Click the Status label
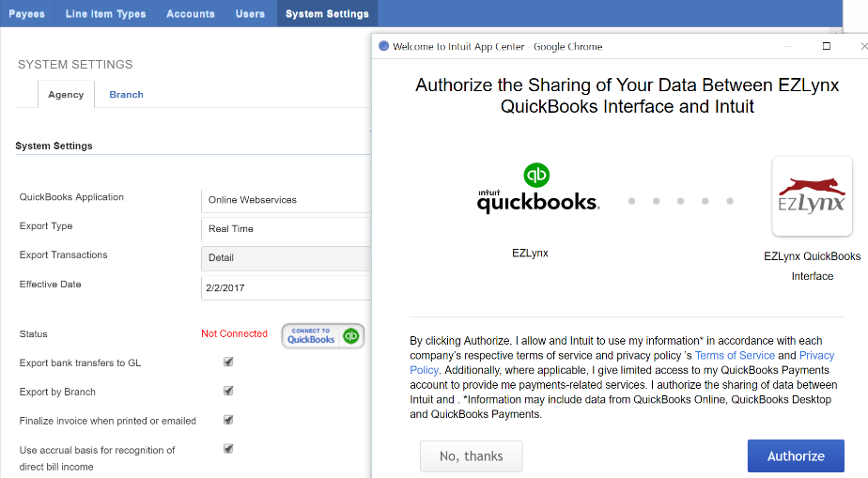This screenshot has width=868, height=478. [33, 334]
